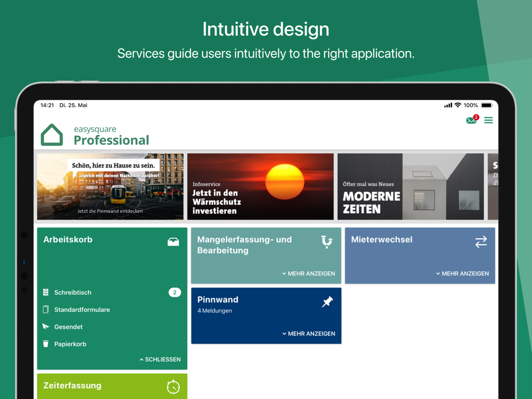Expand Mieterwechsel with Mehr Anzeigen
This screenshot has height=399, width=532.
click(462, 273)
